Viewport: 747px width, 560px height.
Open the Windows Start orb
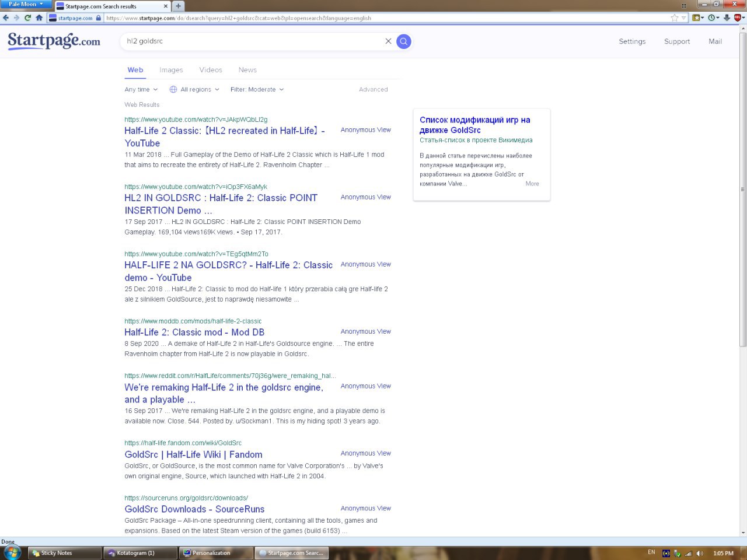tap(12, 552)
